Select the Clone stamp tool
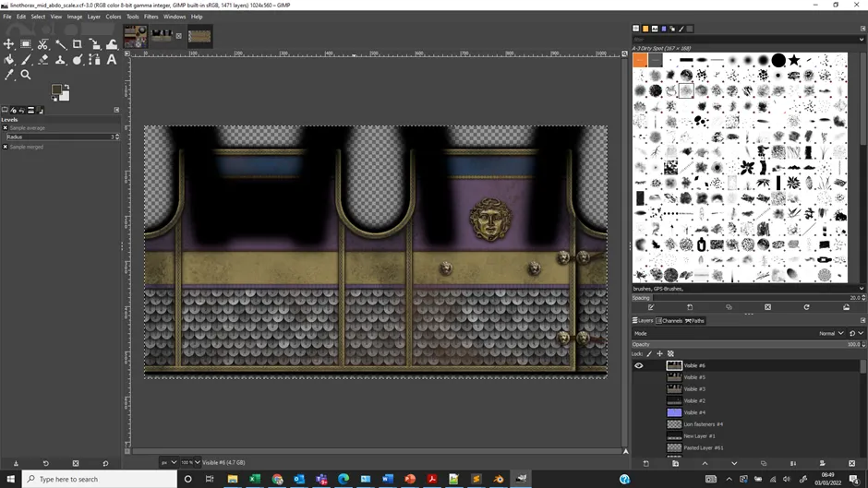Screen dimensions: 868x488 point(60,60)
